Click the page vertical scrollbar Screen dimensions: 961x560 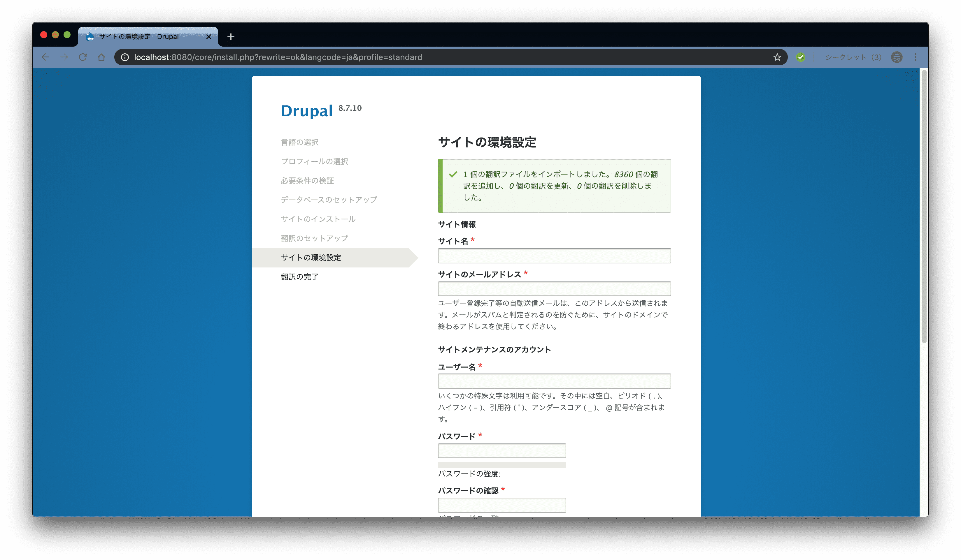point(924,206)
